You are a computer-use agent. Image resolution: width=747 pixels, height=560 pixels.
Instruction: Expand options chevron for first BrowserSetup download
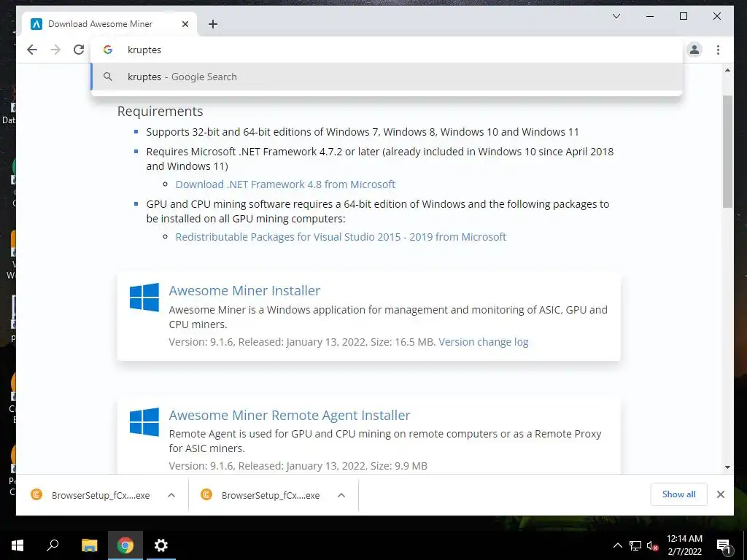coord(171,495)
